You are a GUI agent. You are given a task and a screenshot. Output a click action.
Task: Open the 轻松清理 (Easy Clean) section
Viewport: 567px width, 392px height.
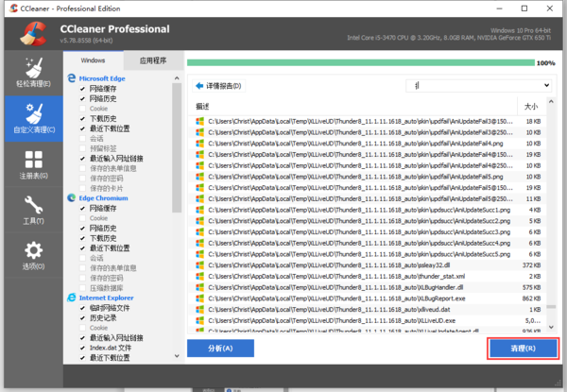pyautogui.click(x=31, y=72)
